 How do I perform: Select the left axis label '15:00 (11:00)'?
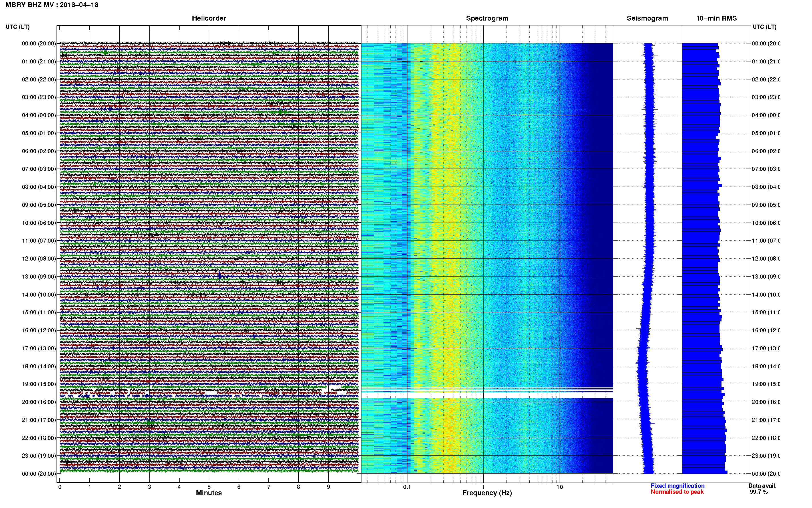click(x=39, y=313)
